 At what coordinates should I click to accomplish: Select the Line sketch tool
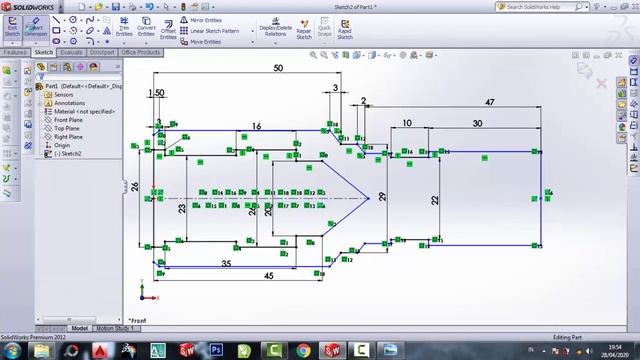point(57,20)
